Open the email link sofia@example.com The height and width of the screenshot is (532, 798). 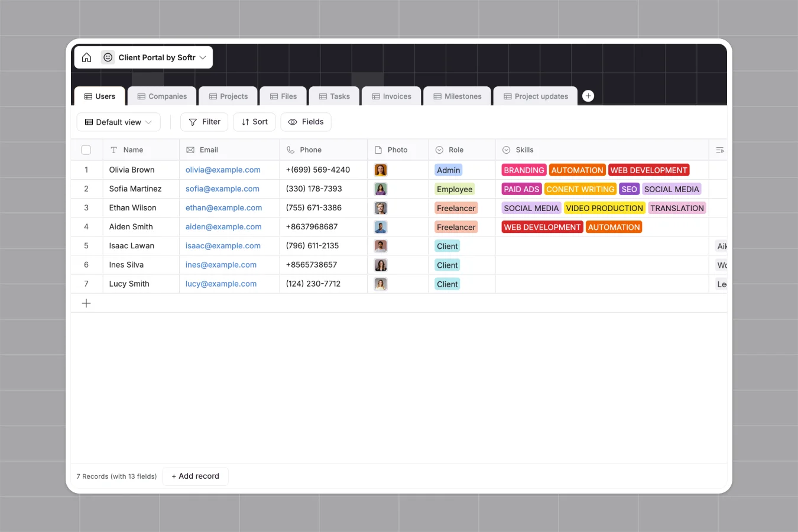click(x=222, y=189)
